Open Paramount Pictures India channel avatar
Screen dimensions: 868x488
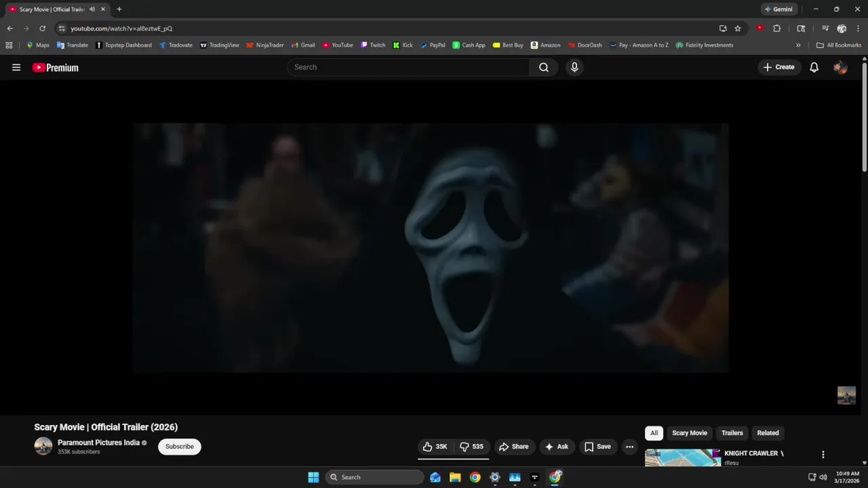43,446
